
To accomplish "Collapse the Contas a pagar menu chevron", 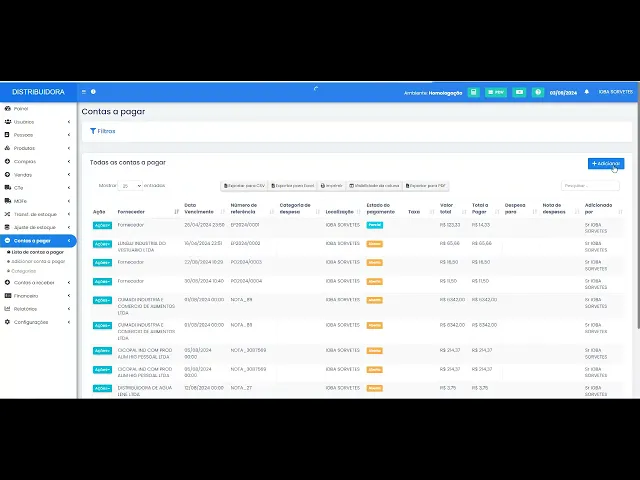I will [69, 240].
